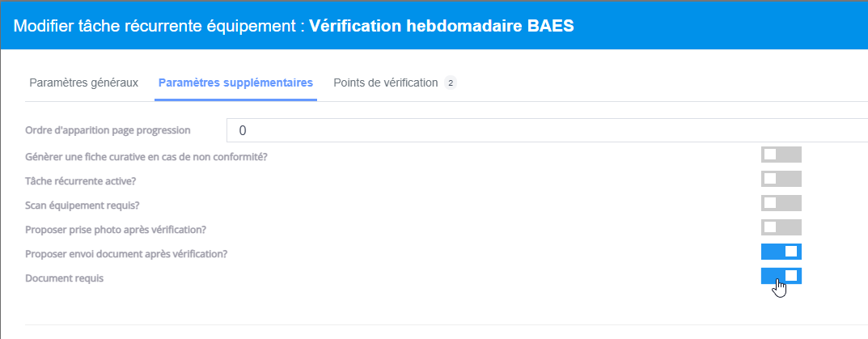Image resolution: width=868 pixels, height=339 pixels.
Task: Toggle Proposer prise photo après vérification switch
Action: [x=781, y=227]
